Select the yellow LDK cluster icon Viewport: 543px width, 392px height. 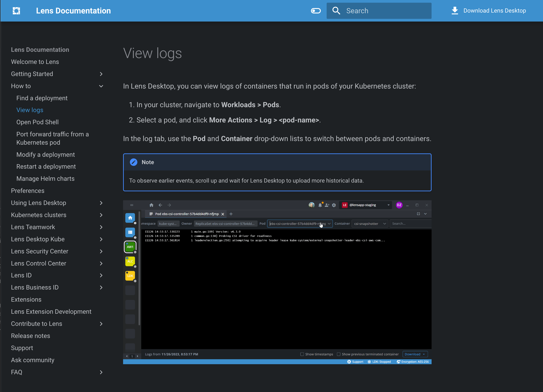point(130,276)
